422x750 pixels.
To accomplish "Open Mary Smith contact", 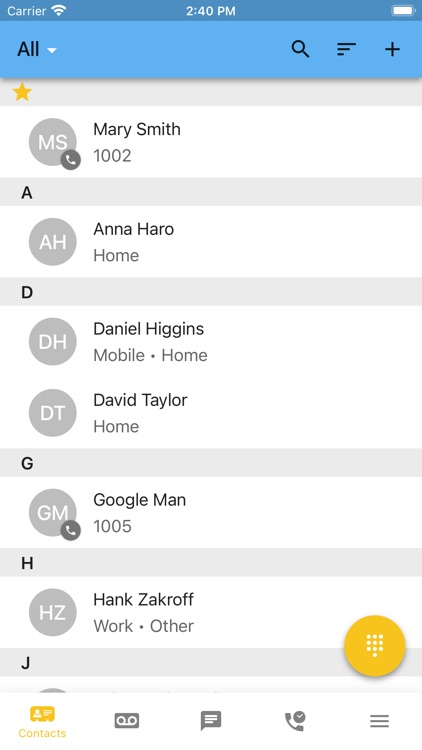I will click(x=211, y=142).
